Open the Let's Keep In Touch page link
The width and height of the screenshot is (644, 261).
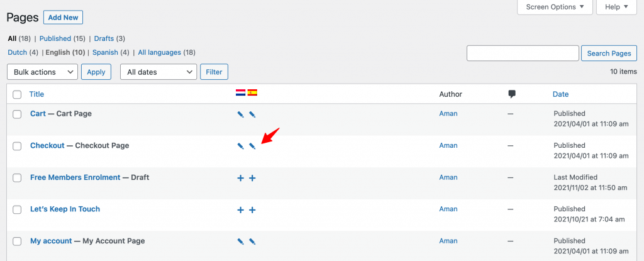coord(65,209)
